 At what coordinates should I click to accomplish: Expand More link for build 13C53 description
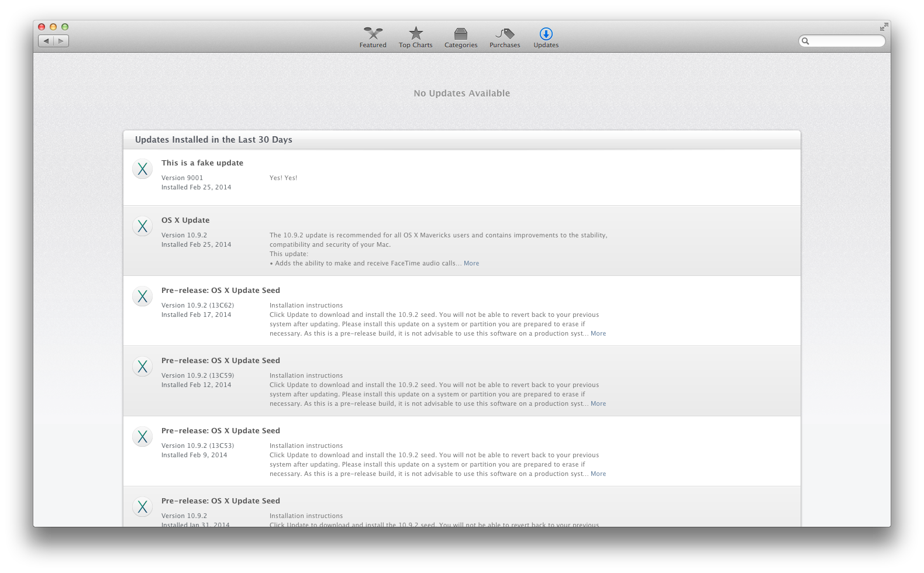[x=598, y=474]
